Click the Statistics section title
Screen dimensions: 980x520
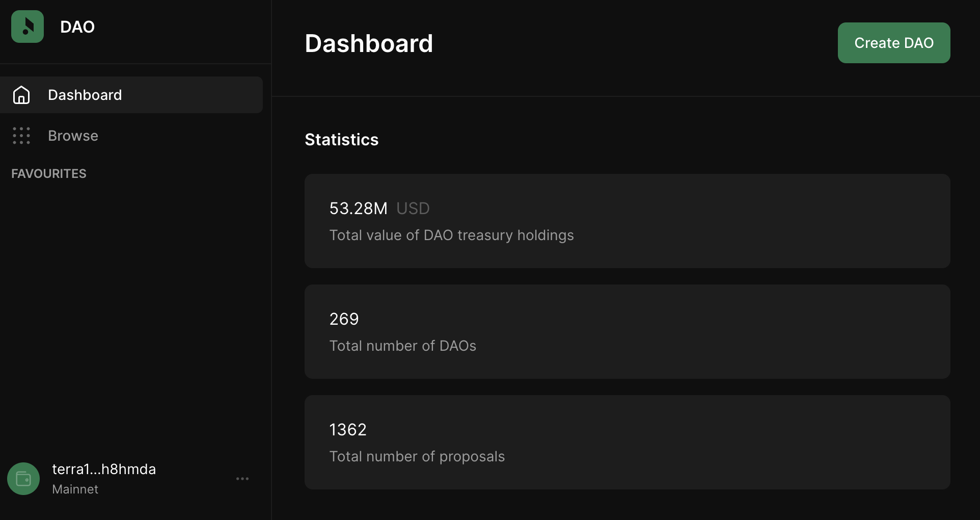click(341, 140)
